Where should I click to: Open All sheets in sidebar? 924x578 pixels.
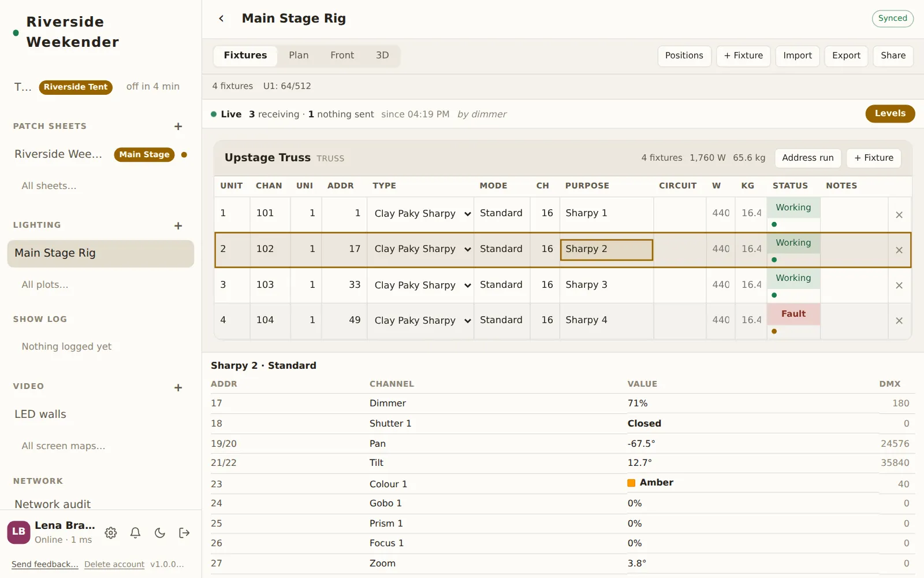pyautogui.click(x=49, y=186)
